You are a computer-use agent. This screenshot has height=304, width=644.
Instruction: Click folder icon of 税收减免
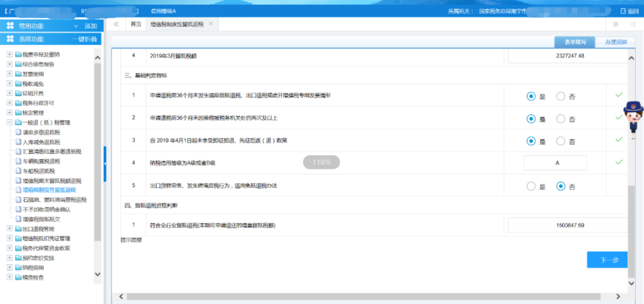[18, 83]
